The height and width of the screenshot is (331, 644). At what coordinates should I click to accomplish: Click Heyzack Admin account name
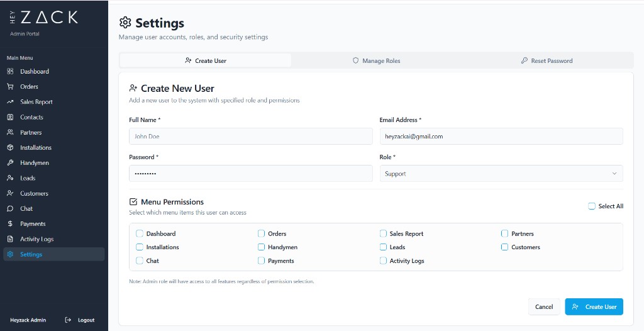[x=28, y=320]
